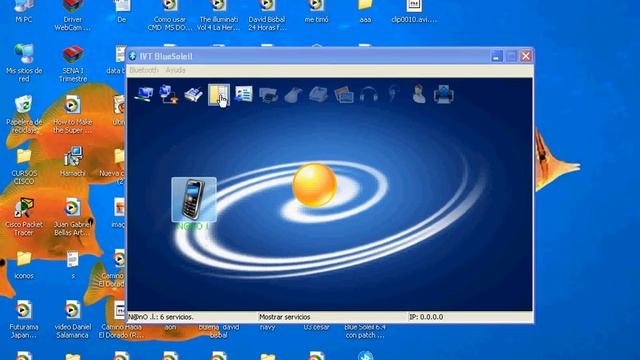Screen dimensions: 640x360
Task: Select the Papelera de reciclaje icon
Action: tap(24, 114)
